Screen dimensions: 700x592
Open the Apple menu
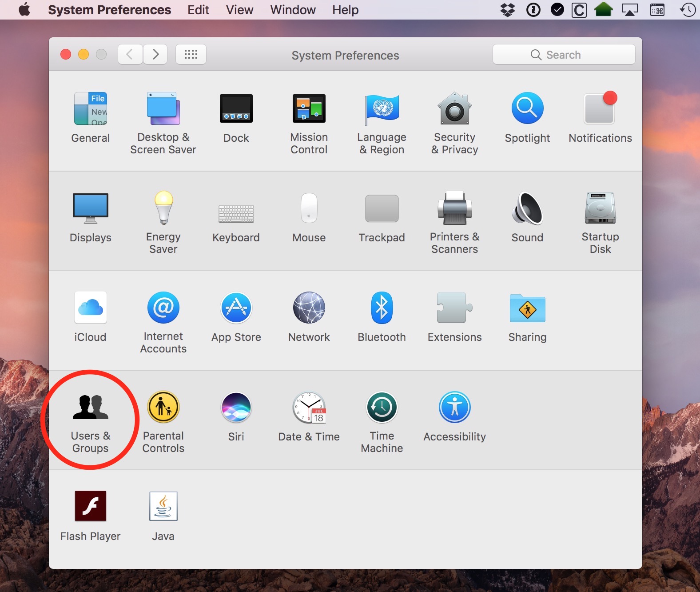[24, 9]
